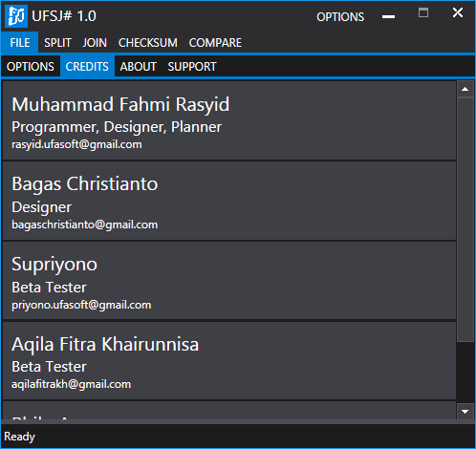
Task: Open the SPLIT tab
Action: [57, 43]
